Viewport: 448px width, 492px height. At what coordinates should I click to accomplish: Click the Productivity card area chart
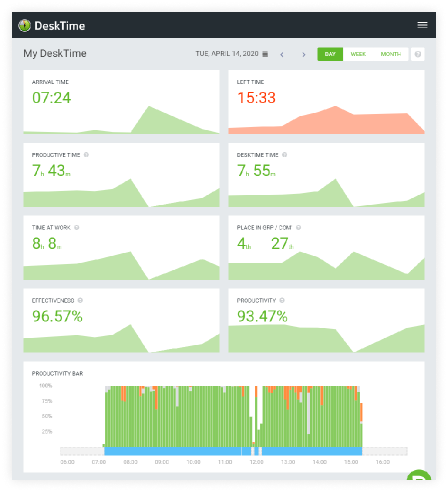click(x=326, y=338)
